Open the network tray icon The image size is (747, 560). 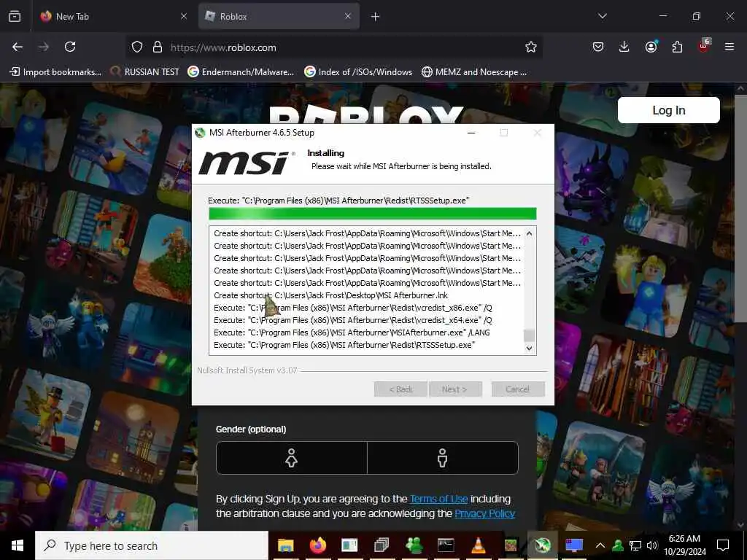tap(635, 545)
